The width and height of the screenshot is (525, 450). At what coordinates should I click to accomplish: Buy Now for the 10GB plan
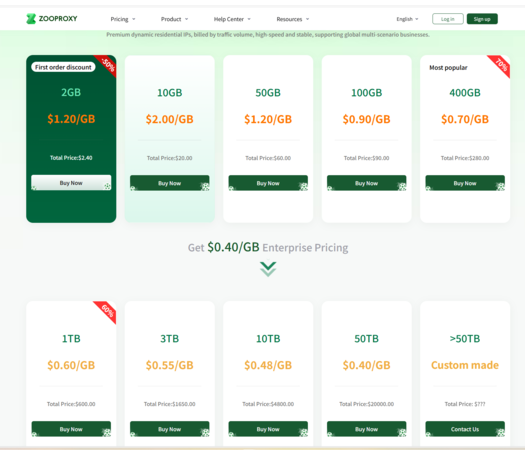pyautogui.click(x=169, y=183)
